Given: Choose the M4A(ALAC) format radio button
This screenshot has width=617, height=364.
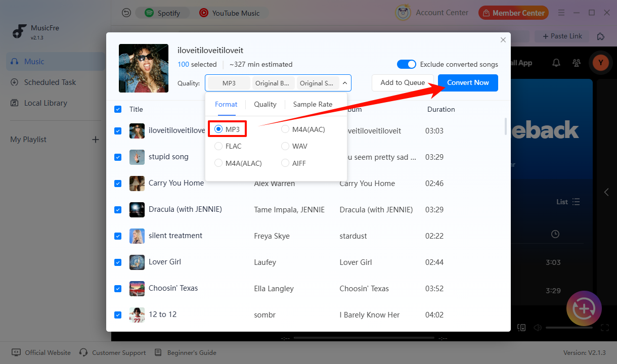Looking at the screenshot, I should pos(218,163).
